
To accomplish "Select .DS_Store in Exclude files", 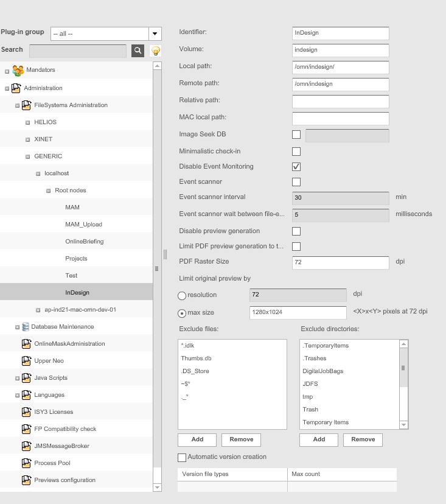I will pos(195,371).
